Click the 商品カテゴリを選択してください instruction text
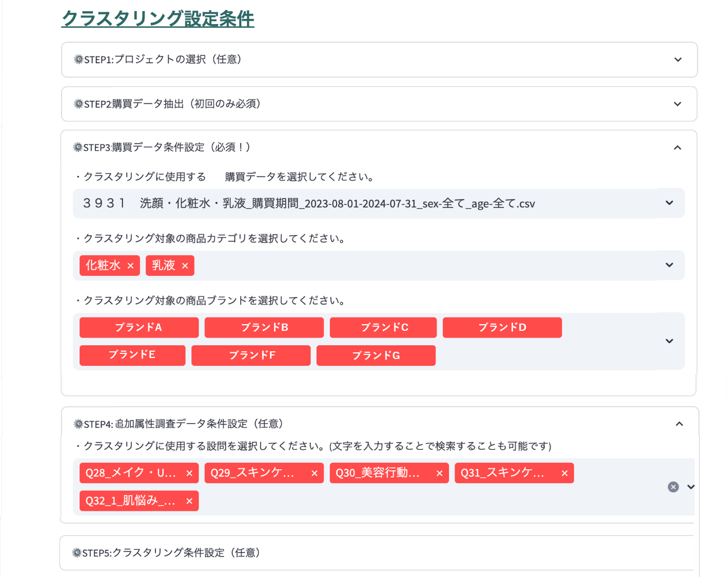The height and width of the screenshot is (577, 728). pyautogui.click(x=266, y=238)
